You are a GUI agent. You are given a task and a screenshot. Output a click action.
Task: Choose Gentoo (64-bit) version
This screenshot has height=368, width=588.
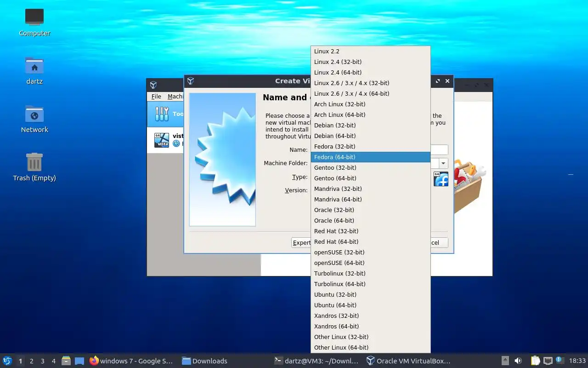click(x=371, y=178)
